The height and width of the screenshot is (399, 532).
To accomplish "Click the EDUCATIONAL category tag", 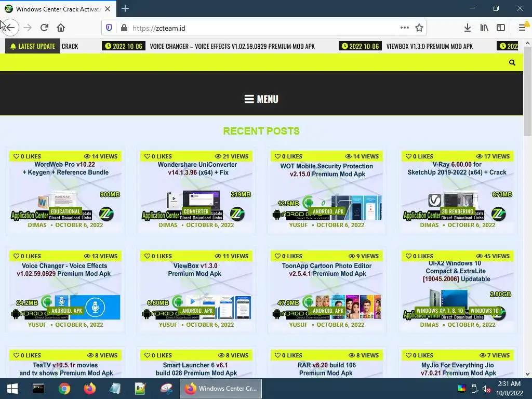I will pos(65,211).
